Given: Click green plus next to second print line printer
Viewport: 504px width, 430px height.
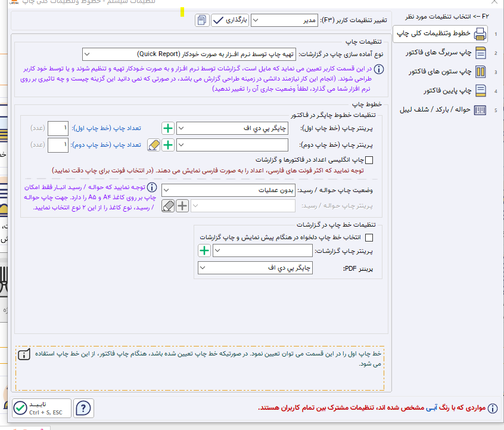Looking at the screenshot, I should 168,145.
